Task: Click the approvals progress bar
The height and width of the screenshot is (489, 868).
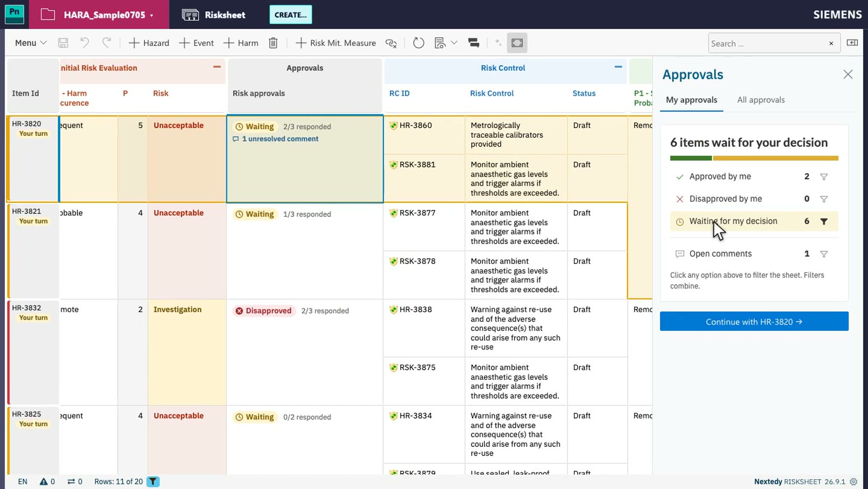Action: point(754,159)
